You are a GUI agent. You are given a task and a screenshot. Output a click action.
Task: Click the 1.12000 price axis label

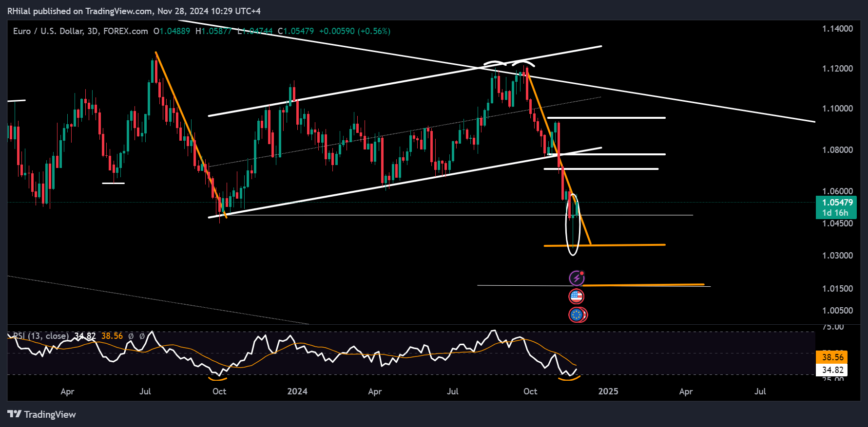click(837, 69)
